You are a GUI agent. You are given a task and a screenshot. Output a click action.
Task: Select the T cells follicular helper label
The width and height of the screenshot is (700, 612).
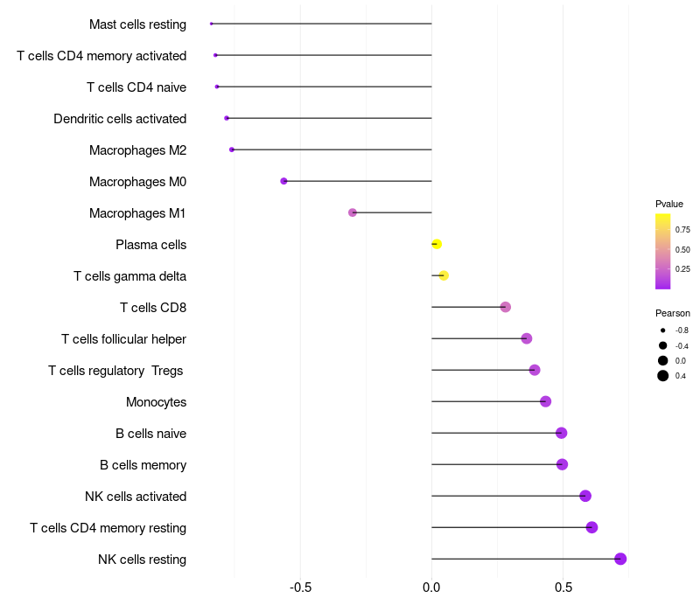(x=123, y=339)
